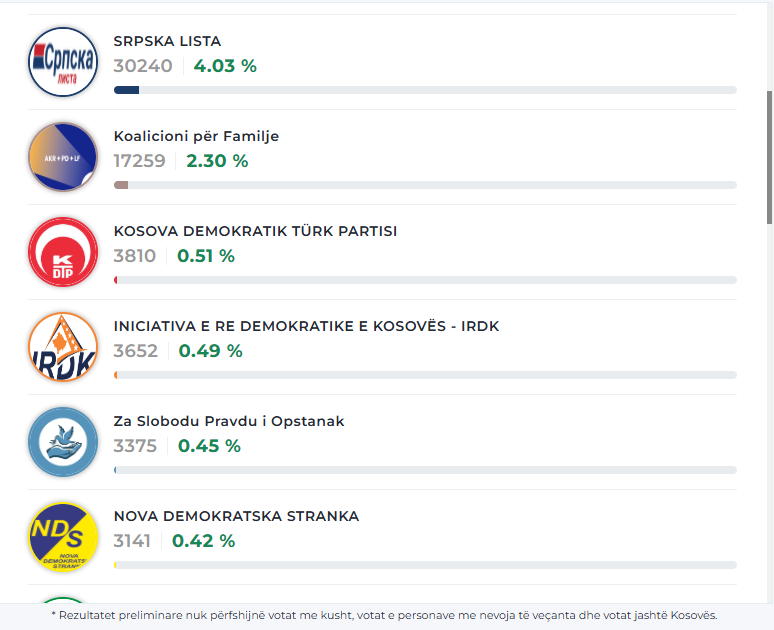
Task: Open the IRDK party logo
Action: [x=63, y=347]
